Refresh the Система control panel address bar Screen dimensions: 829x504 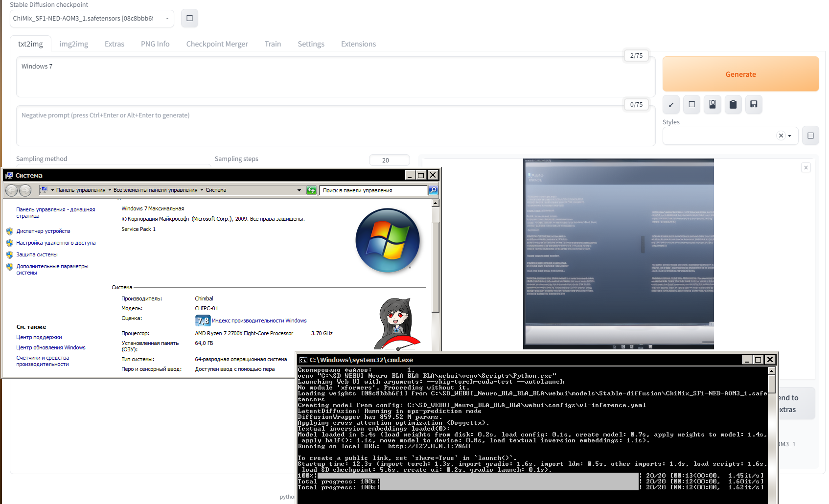[x=311, y=190]
